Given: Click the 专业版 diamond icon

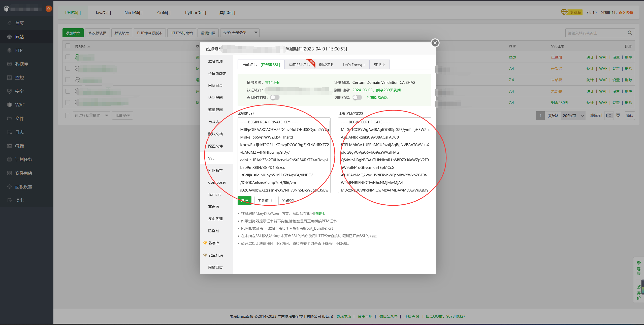Looking at the screenshot, I should [564, 12].
